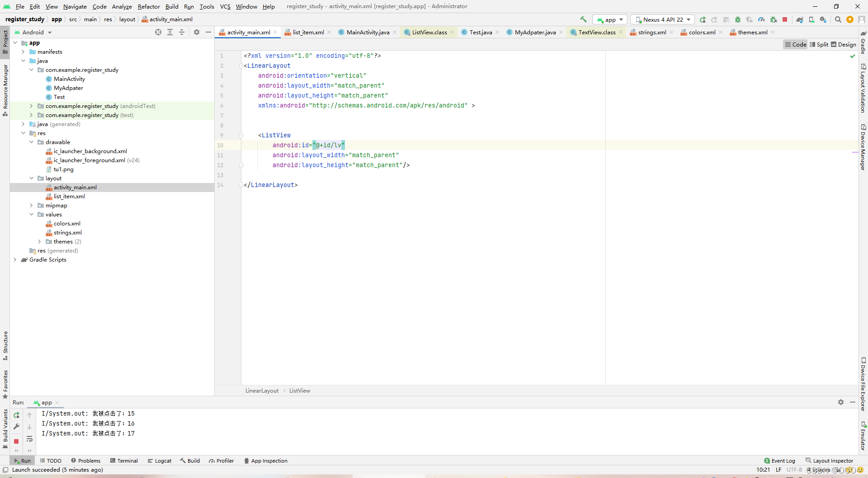Click the wrench icon in Run panel
The width and height of the screenshot is (868, 478).
(x=16, y=426)
